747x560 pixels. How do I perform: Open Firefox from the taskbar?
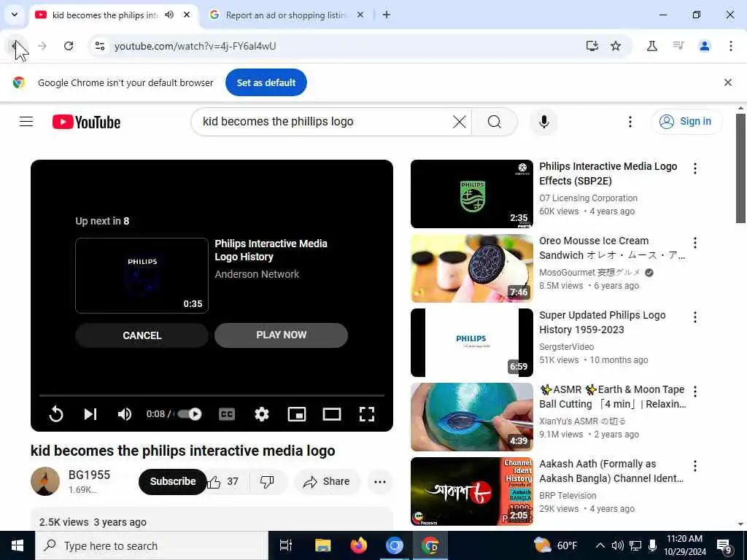pyautogui.click(x=358, y=545)
